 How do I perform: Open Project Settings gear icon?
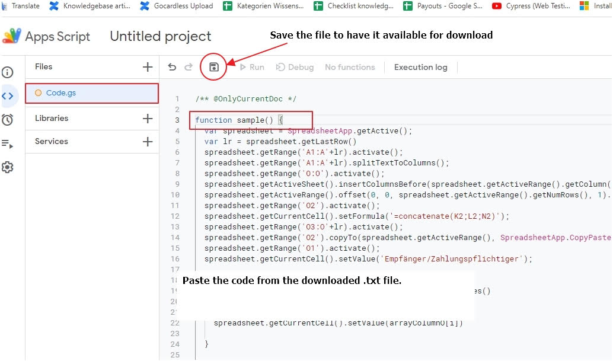[x=8, y=167]
